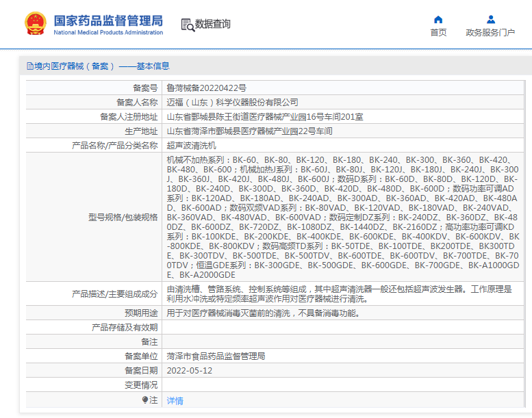This screenshot has width=532, height=418.
Task: Click National Medical Products Administration subtitle
Action: (x=108, y=33)
